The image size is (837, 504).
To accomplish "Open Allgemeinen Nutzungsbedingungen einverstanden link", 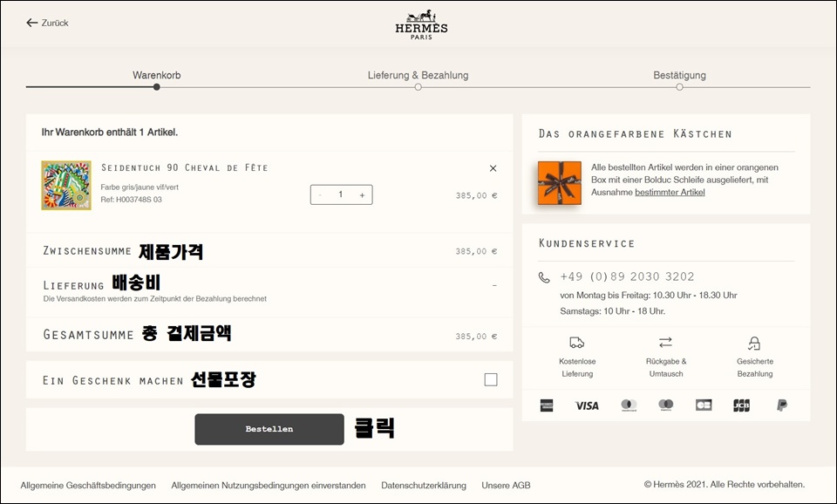I will pos(269,486).
